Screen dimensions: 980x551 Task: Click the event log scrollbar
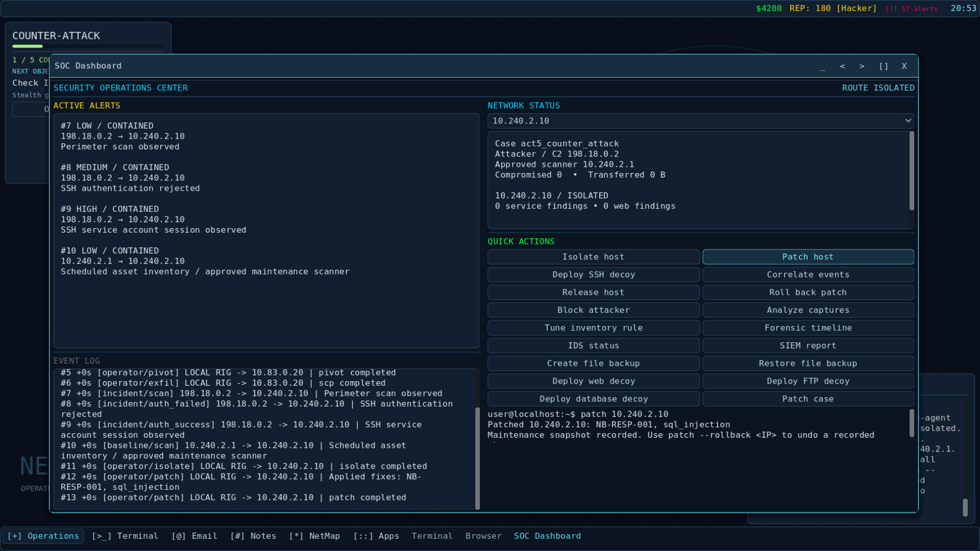pos(477,458)
